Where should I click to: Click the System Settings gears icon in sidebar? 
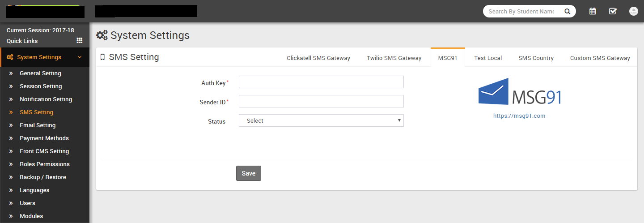pos(9,57)
